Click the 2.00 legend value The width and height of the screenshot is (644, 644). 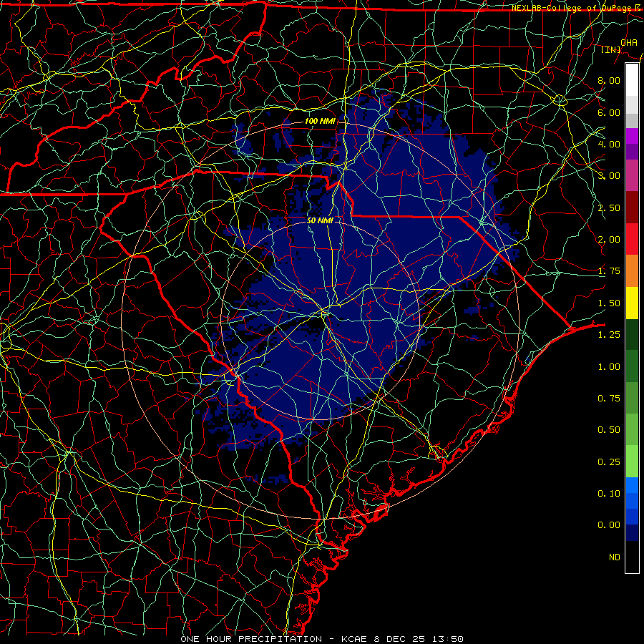tap(609, 240)
